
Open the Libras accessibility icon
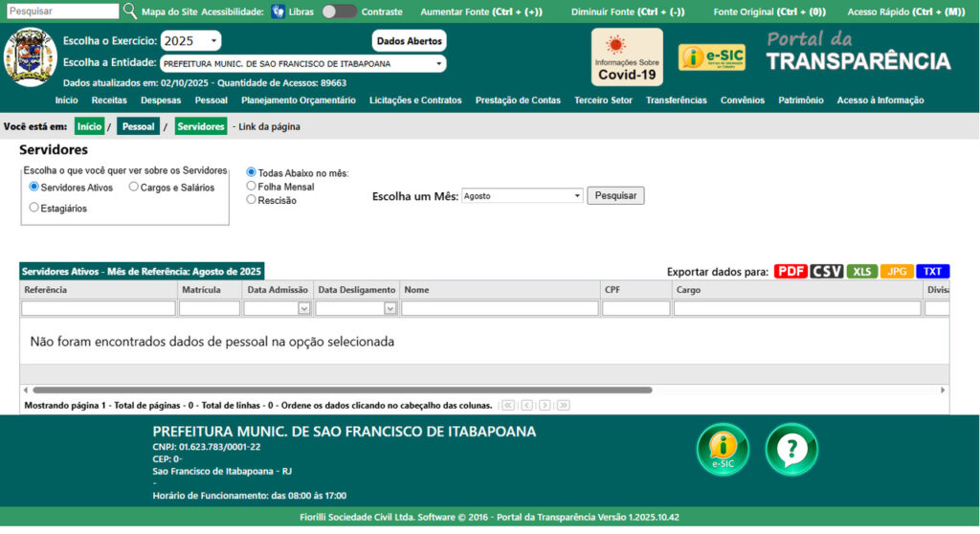pos(278,11)
